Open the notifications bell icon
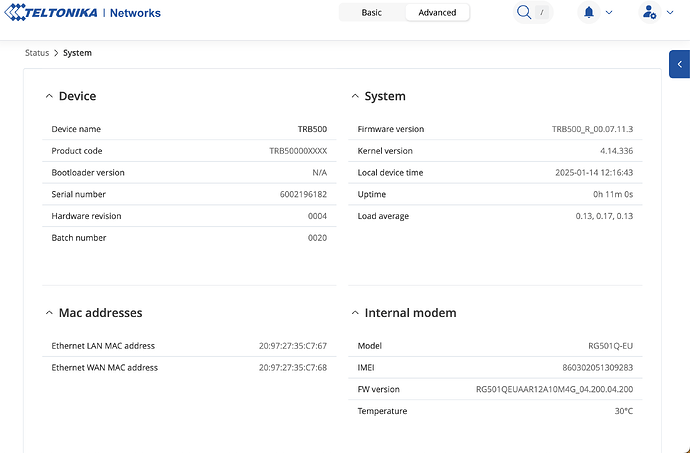690x453 pixels. pos(589,12)
